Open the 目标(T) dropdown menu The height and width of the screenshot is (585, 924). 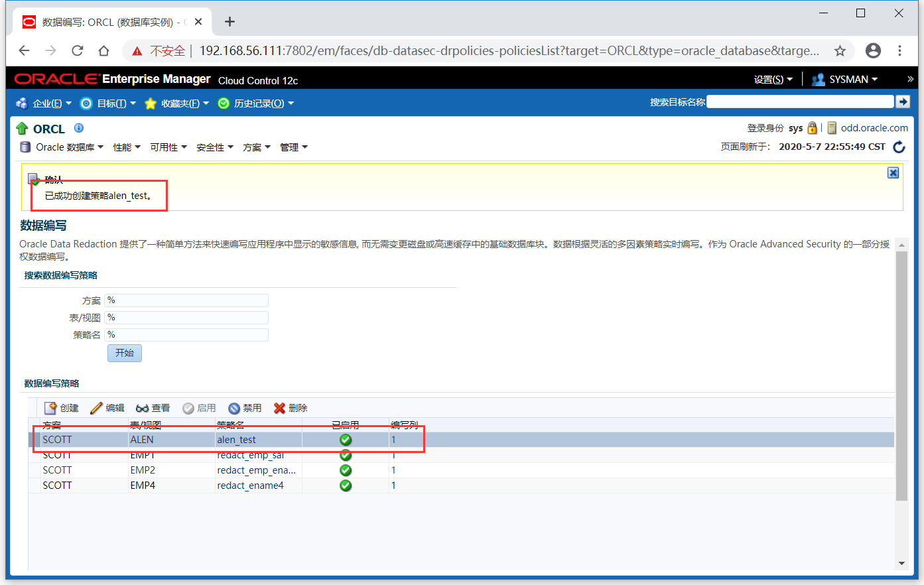pos(107,103)
